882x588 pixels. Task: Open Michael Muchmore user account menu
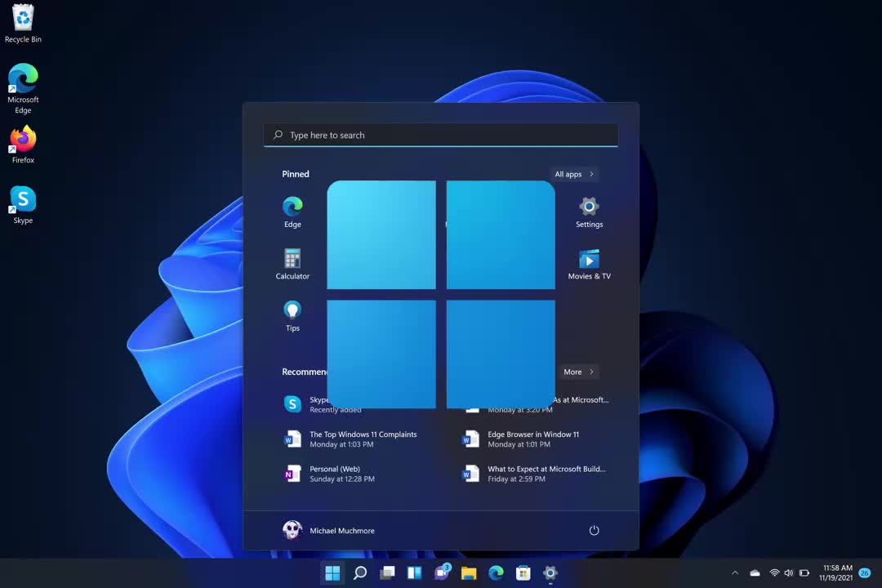coord(328,530)
